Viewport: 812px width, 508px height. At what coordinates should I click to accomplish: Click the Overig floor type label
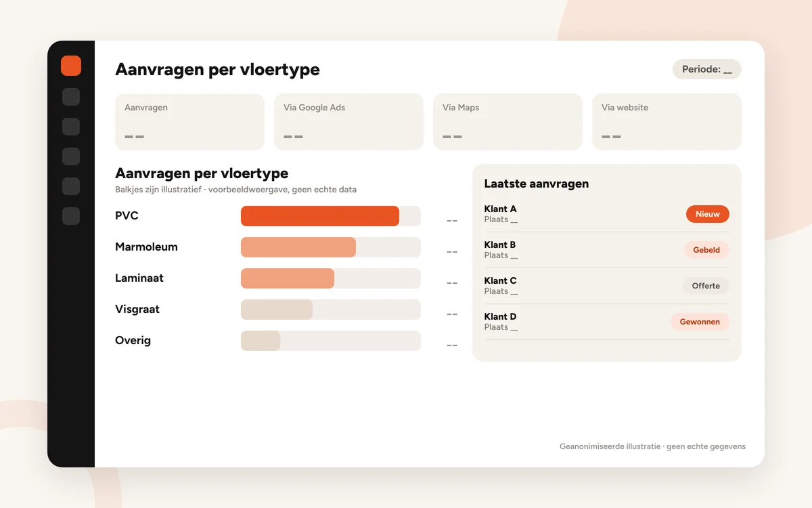(133, 341)
